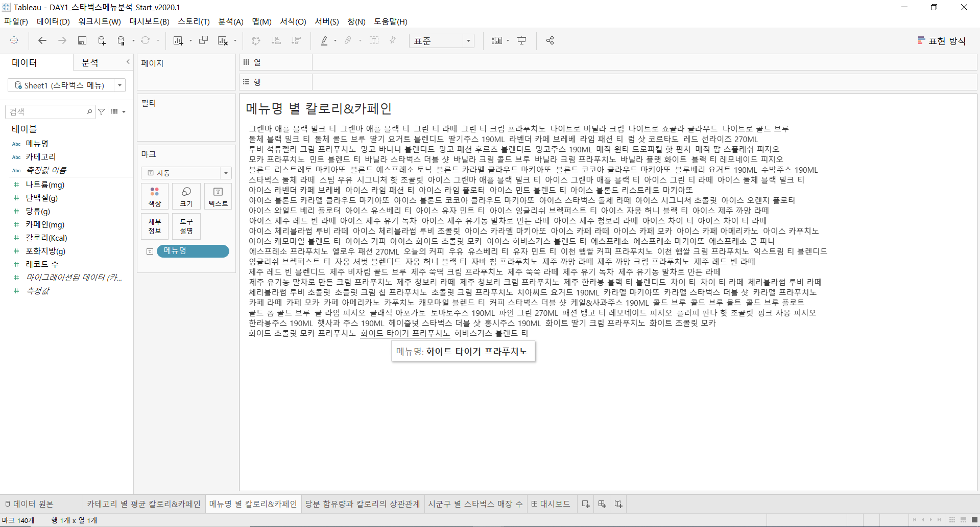Open the Analysis (분석(A)) menu
980x527 pixels.
pos(231,21)
